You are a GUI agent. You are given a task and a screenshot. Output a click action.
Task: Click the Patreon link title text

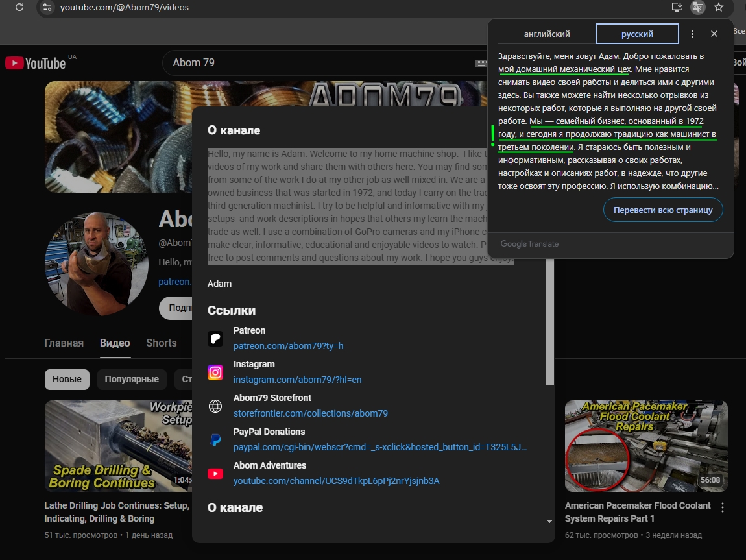click(249, 330)
